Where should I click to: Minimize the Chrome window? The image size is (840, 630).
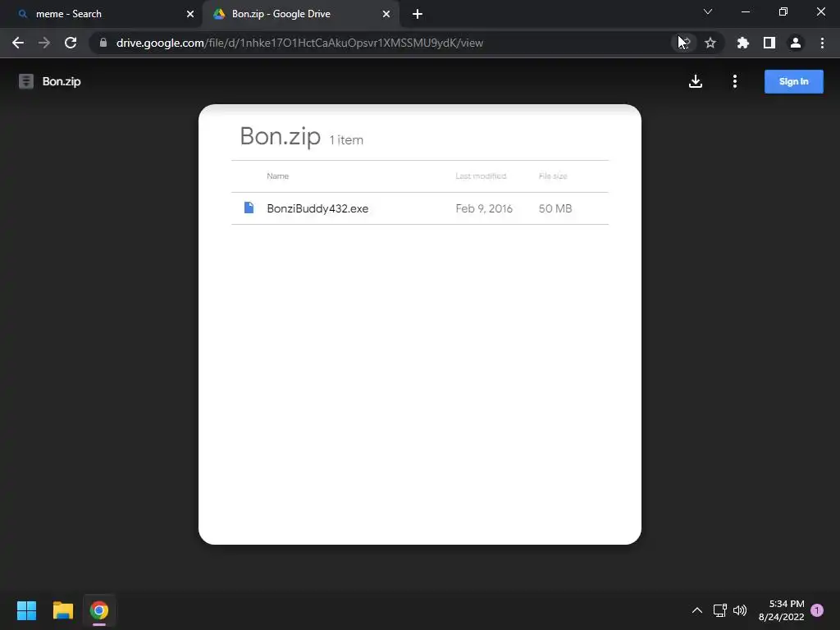[745, 11]
